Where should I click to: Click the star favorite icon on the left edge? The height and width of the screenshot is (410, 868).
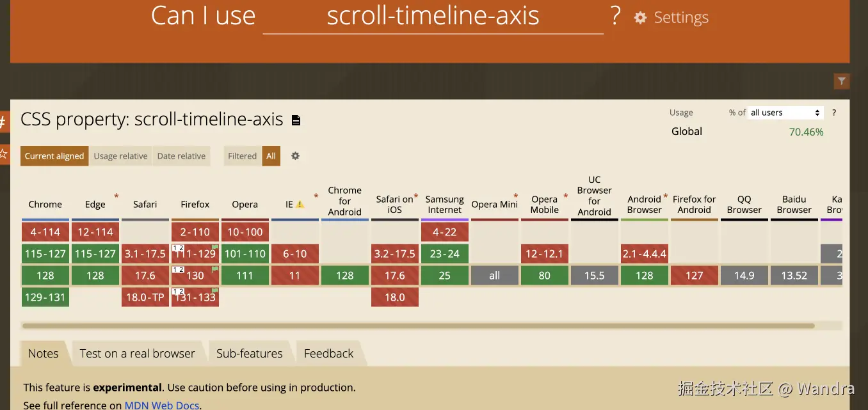pyautogui.click(x=4, y=154)
